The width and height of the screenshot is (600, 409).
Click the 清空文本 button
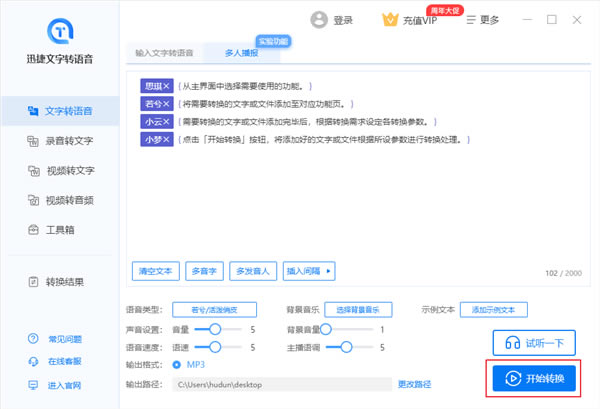pyautogui.click(x=156, y=271)
